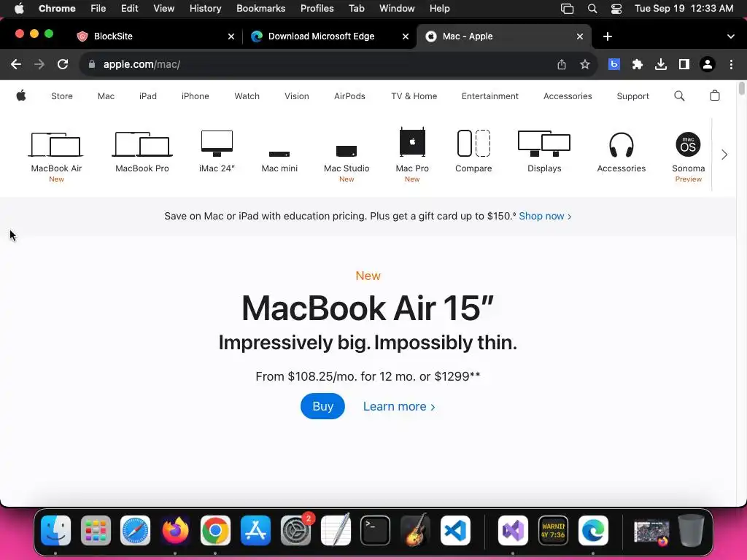Open Finder from the Dock
Image resolution: width=747 pixels, height=560 pixels.
point(55,531)
